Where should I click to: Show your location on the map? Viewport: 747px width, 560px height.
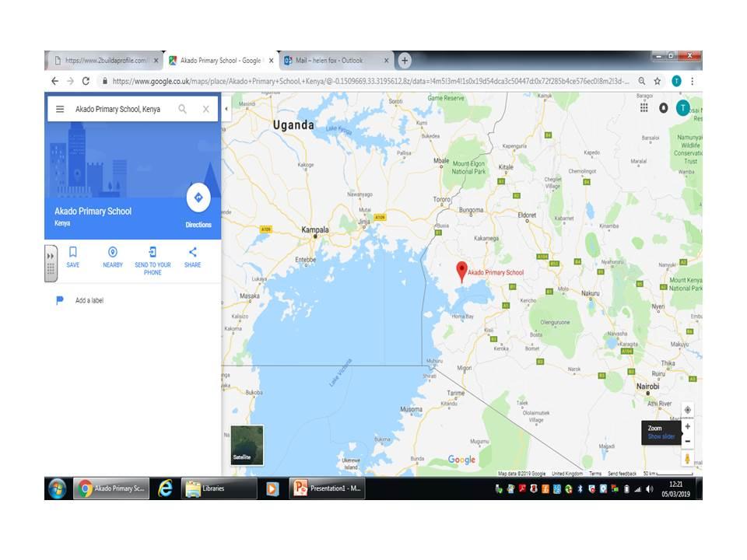[x=687, y=410]
